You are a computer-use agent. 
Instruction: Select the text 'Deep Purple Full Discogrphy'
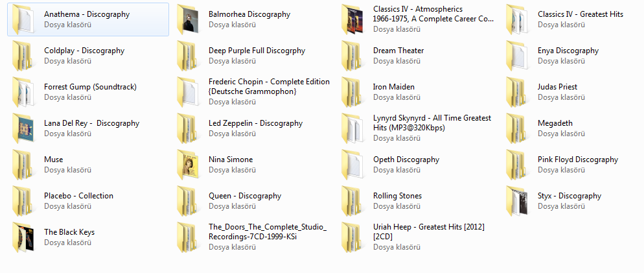click(x=257, y=51)
